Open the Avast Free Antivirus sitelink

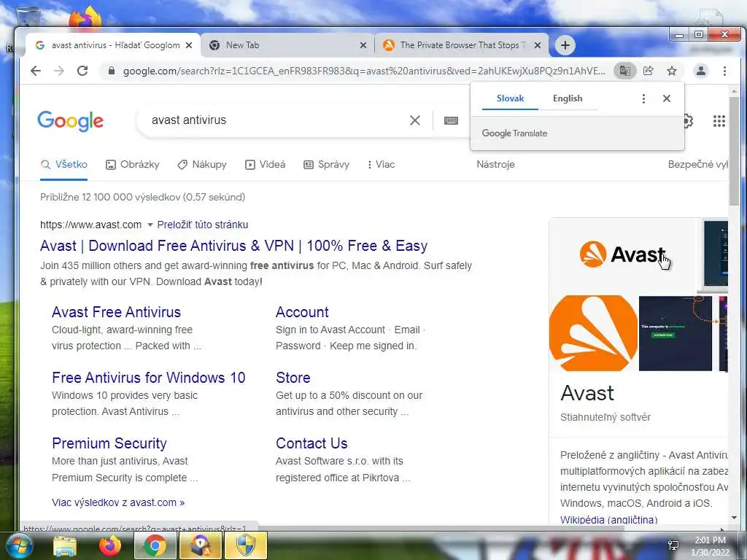pos(116,312)
